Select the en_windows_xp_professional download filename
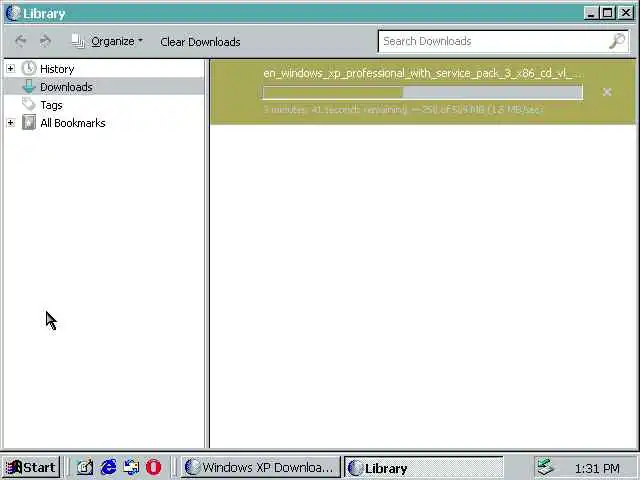 423,73
